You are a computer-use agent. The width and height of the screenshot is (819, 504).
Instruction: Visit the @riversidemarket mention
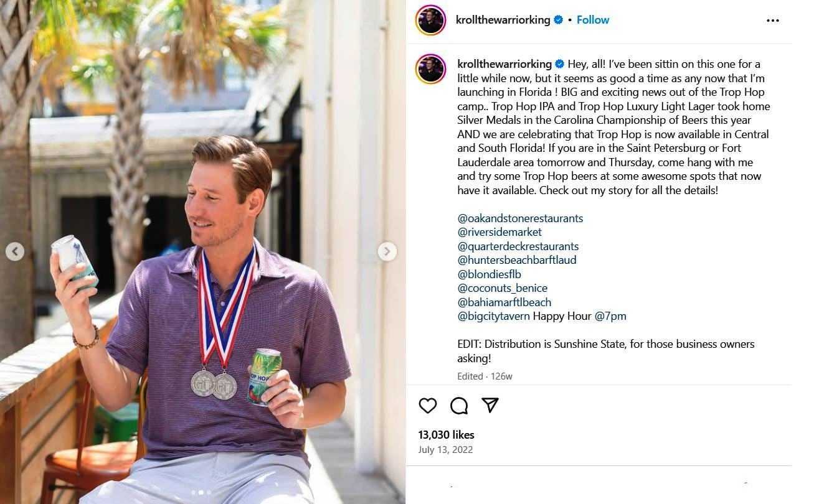click(x=499, y=232)
